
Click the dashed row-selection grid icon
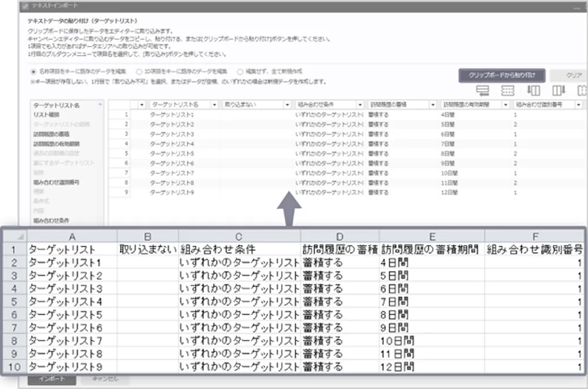508,90
